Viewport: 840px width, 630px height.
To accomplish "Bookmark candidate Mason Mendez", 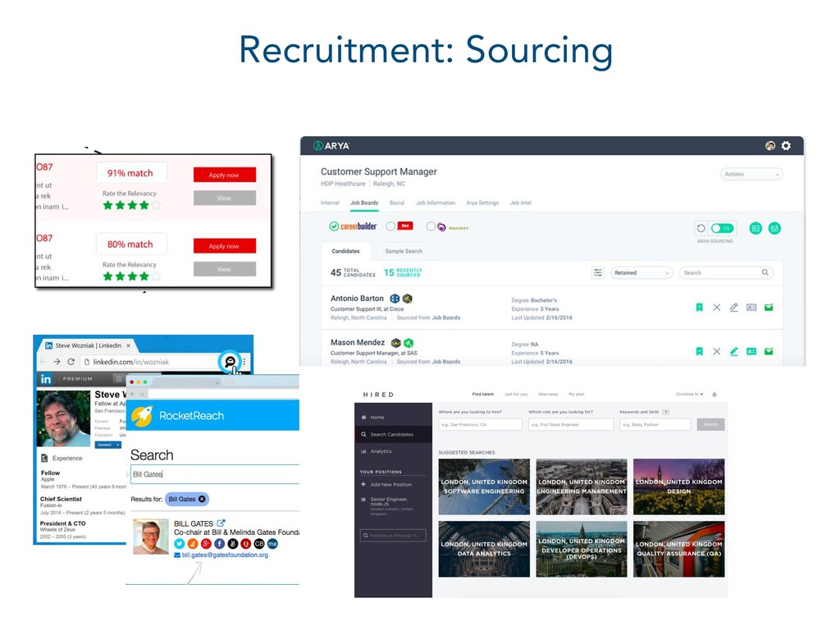I will click(699, 351).
